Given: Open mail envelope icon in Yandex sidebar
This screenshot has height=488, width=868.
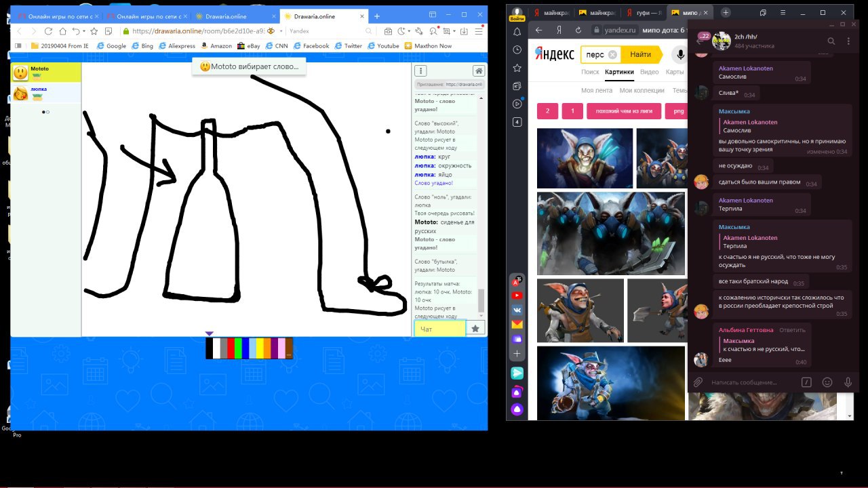Looking at the screenshot, I should pos(517,325).
